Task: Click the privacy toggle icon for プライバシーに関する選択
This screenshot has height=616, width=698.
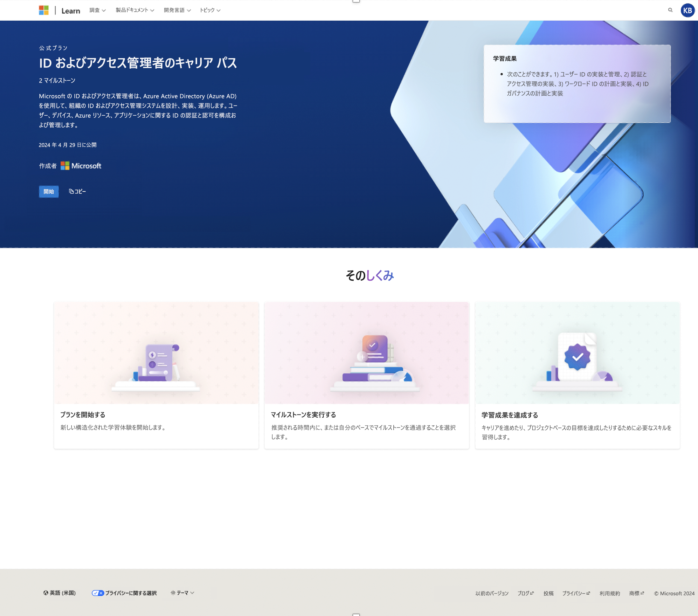Action: [97, 593]
